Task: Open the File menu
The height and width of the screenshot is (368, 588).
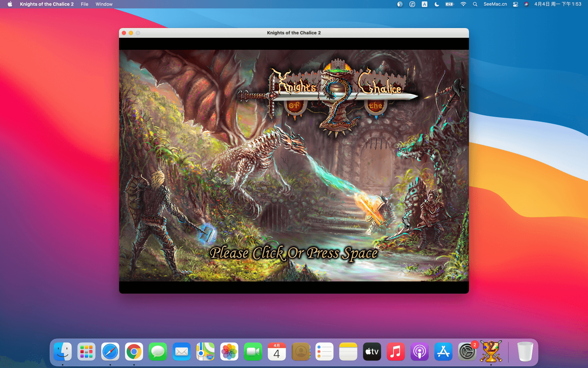Action: pos(84,4)
